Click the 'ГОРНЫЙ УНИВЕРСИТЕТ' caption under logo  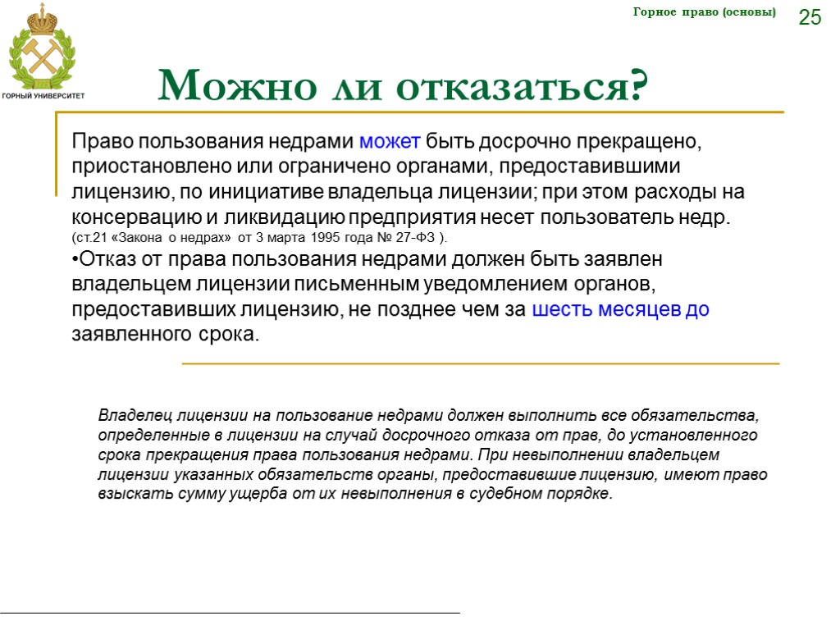pyautogui.click(x=43, y=97)
